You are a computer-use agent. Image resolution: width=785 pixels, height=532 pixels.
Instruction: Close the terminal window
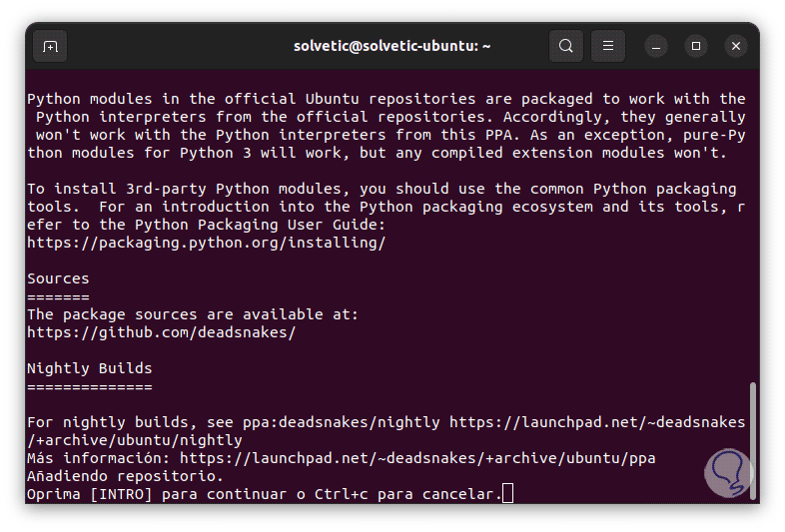pos(736,46)
